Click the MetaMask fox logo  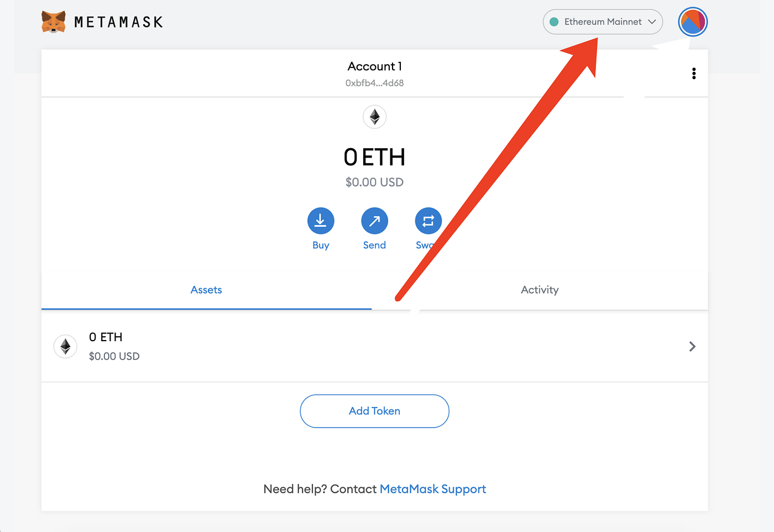[54, 22]
